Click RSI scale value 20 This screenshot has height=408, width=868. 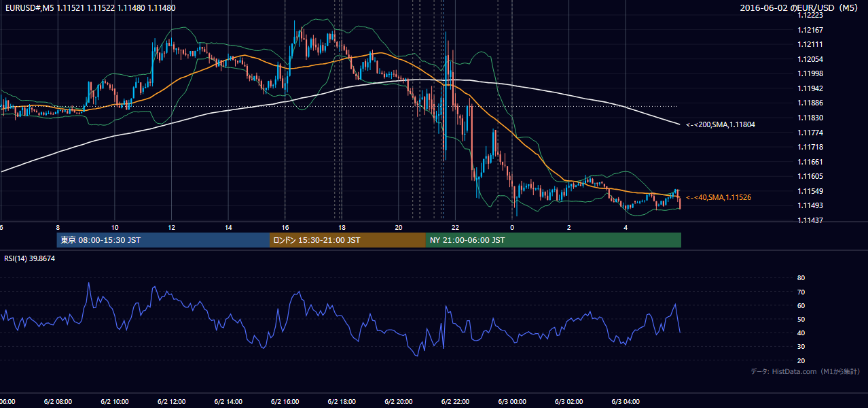(x=801, y=360)
